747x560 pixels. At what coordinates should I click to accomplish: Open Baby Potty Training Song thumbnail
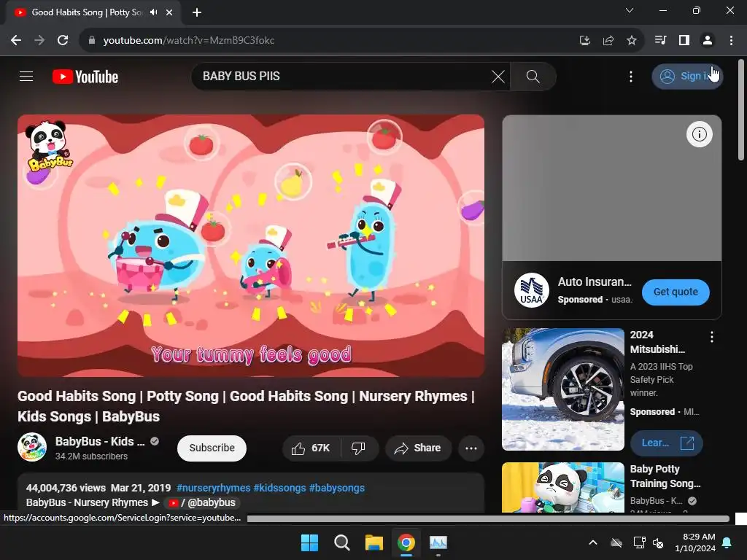point(563,487)
